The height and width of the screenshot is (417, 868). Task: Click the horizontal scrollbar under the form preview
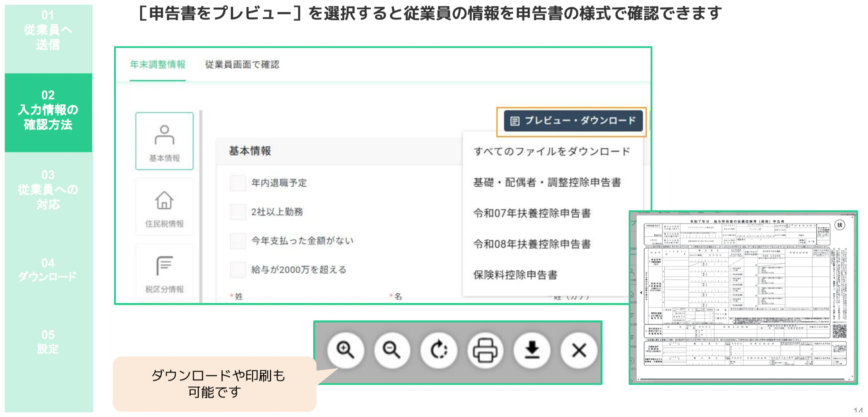[x=742, y=379]
